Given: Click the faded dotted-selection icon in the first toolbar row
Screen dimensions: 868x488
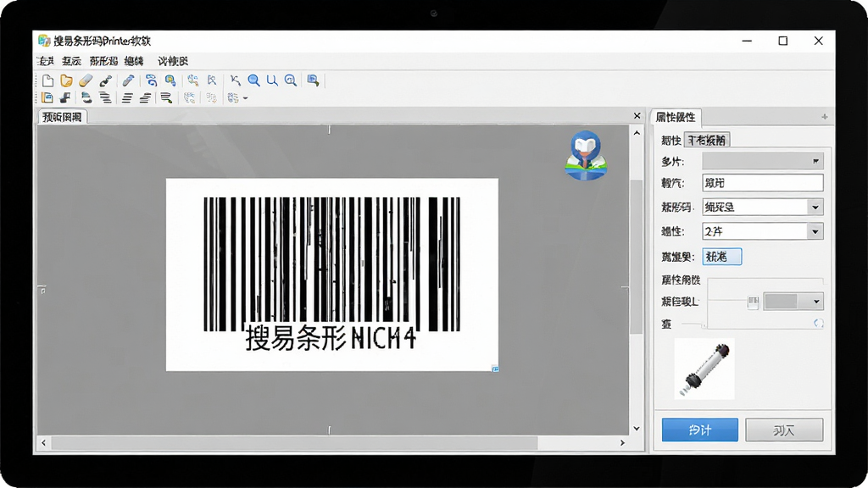Looking at the screenshot, I should [192, 80].
